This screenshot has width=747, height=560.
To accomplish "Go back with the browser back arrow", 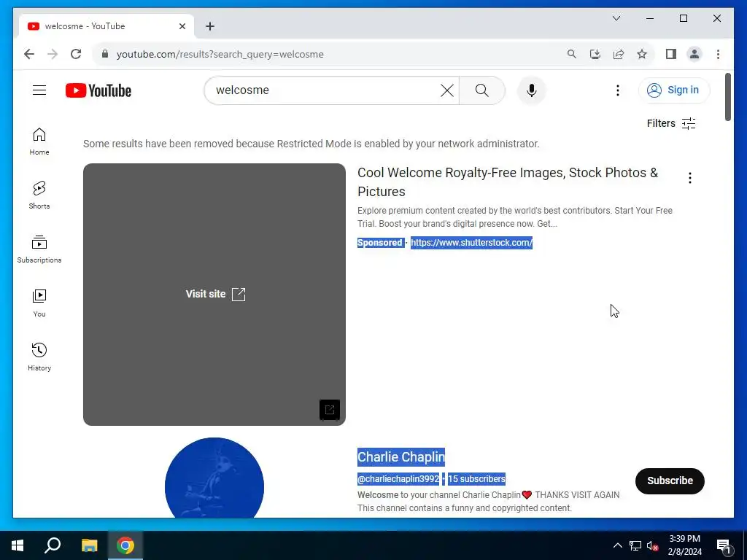I will [29, 54].
